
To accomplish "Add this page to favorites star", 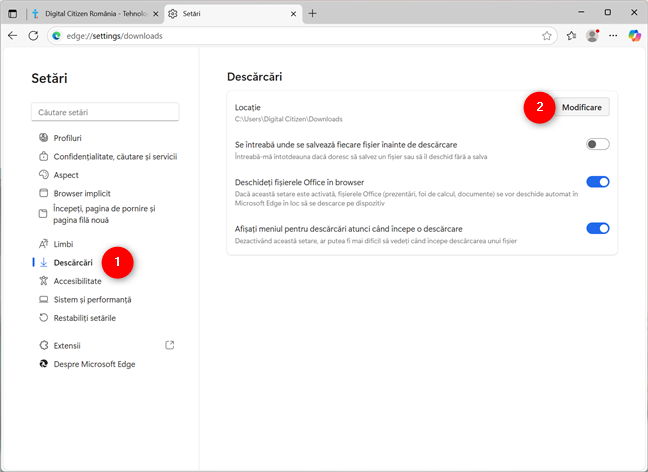I will [x=547, y=35].
